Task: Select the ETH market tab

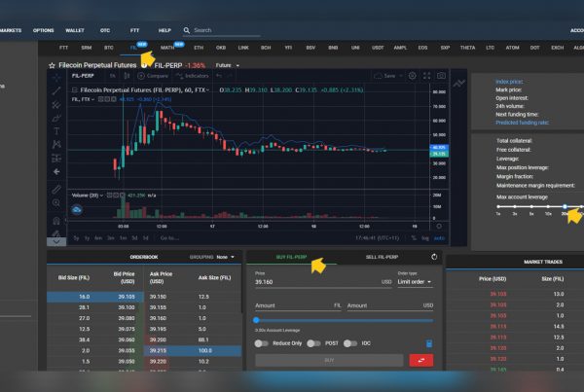Action: click(199, 48)
